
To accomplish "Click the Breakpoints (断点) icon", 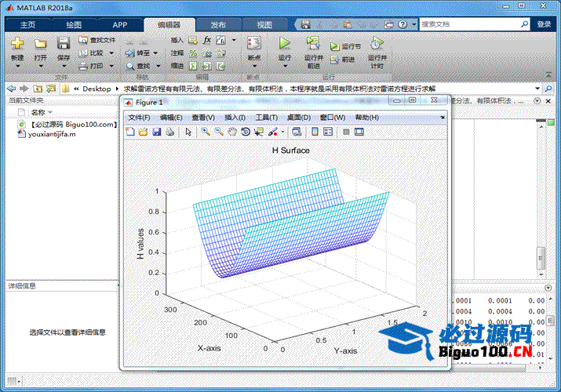I will [x=254, y=43].
